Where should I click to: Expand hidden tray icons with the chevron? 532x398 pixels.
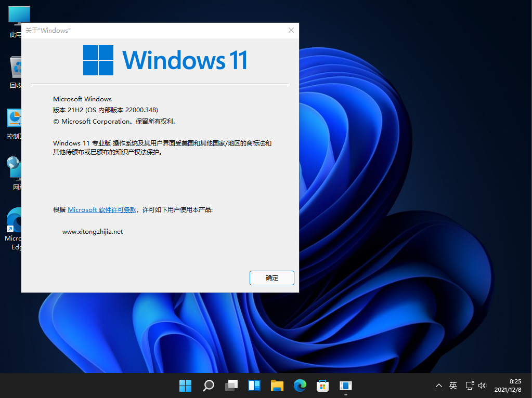point(439,386)
